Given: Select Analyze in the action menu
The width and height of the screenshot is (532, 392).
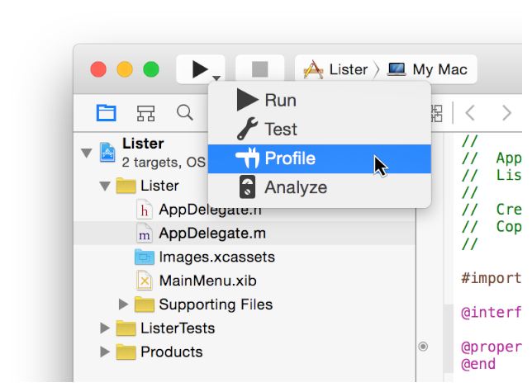Looking at the screenshot, I should click(295, 187).
